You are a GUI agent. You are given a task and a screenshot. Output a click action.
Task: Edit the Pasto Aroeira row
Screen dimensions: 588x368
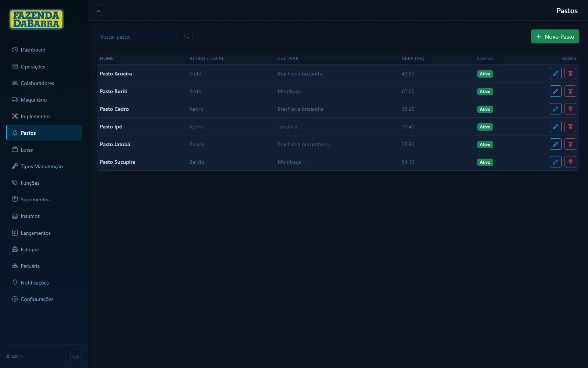(x=555, y=74)
